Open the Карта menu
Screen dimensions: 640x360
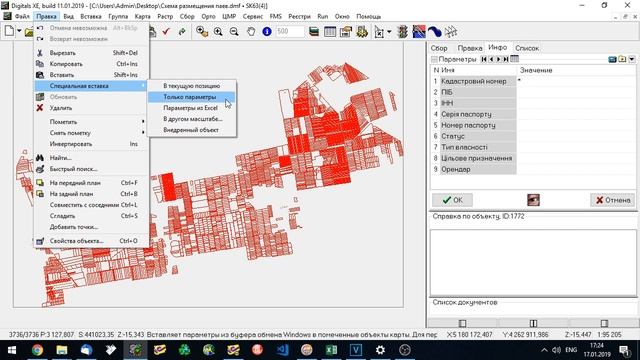coord(142,16)
